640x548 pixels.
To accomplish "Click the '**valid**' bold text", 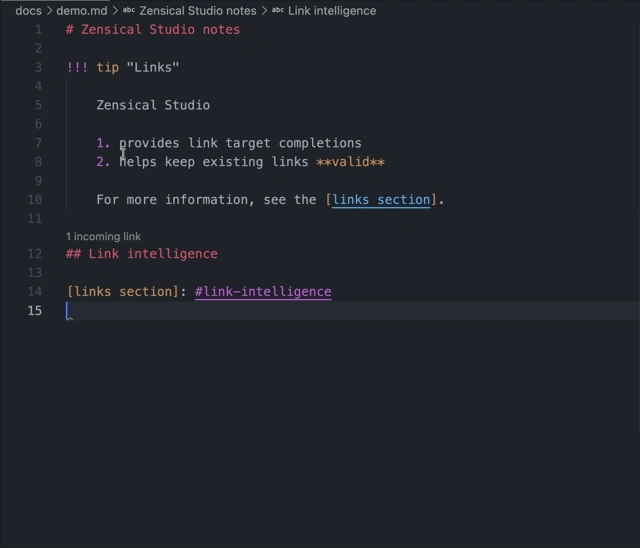I will coord(351,162).
